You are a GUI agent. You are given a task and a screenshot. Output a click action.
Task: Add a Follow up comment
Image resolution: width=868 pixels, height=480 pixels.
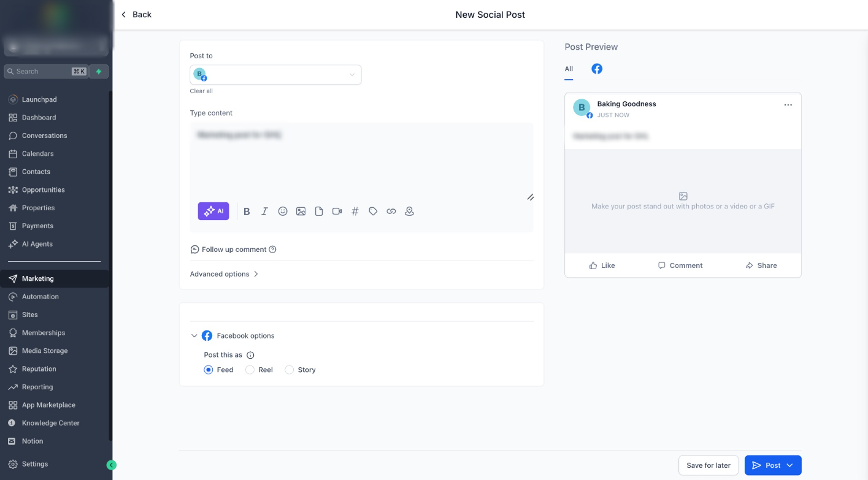click(x=228, y=250)
